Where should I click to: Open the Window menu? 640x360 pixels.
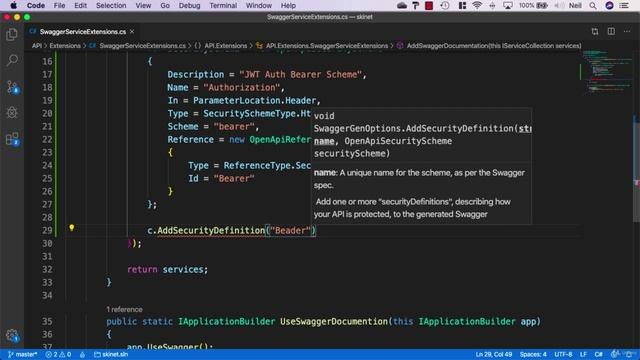coord(258,5)
